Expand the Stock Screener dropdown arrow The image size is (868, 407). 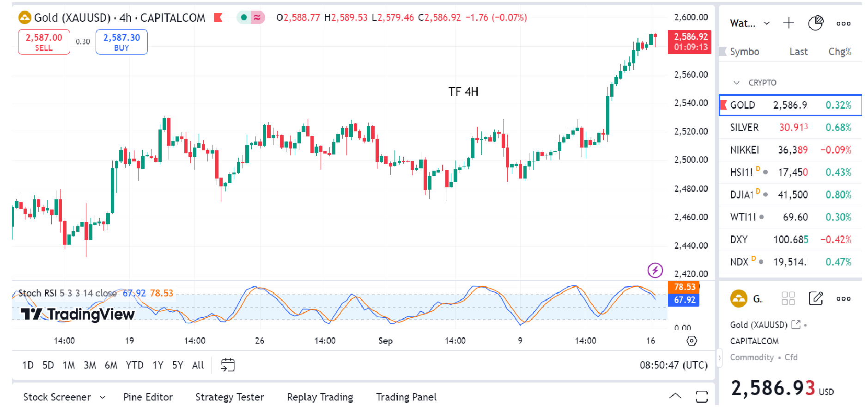tap(103, 397)
